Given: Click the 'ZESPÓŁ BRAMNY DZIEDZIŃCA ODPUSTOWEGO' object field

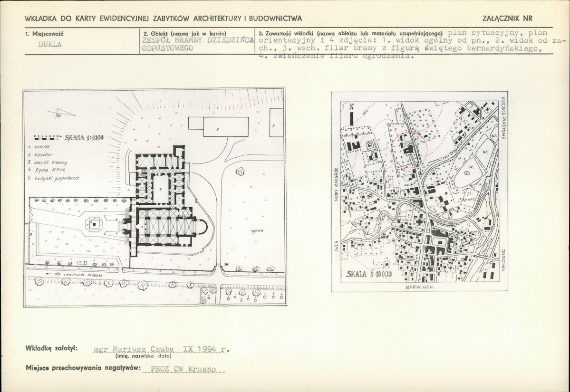Looking at the screenshot, I should click(x=197, y=44).
